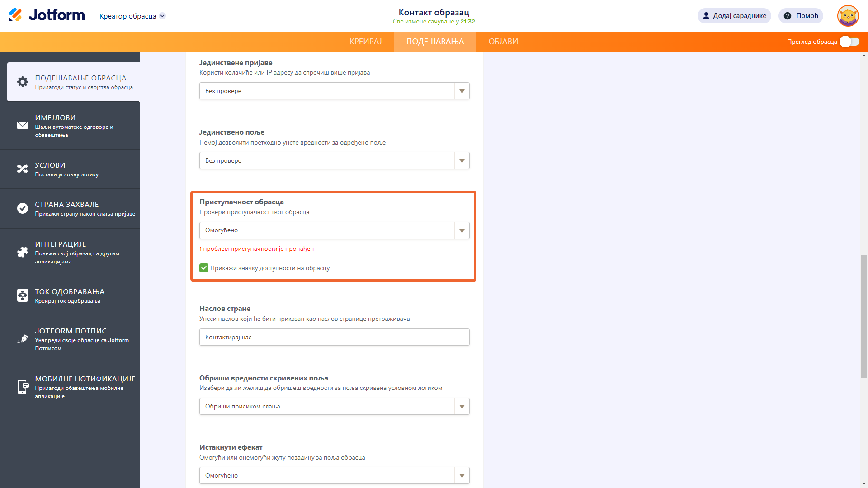868x488 pixels.
Task: Open the Jotform Потпис pen icon
Action: [23, 339]
